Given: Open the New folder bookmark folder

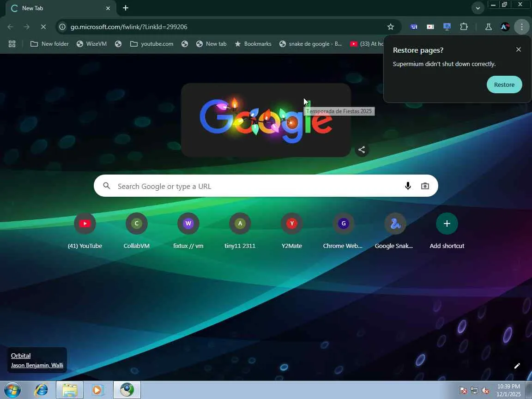Looking at the screenshot, I should click(49, 44).
